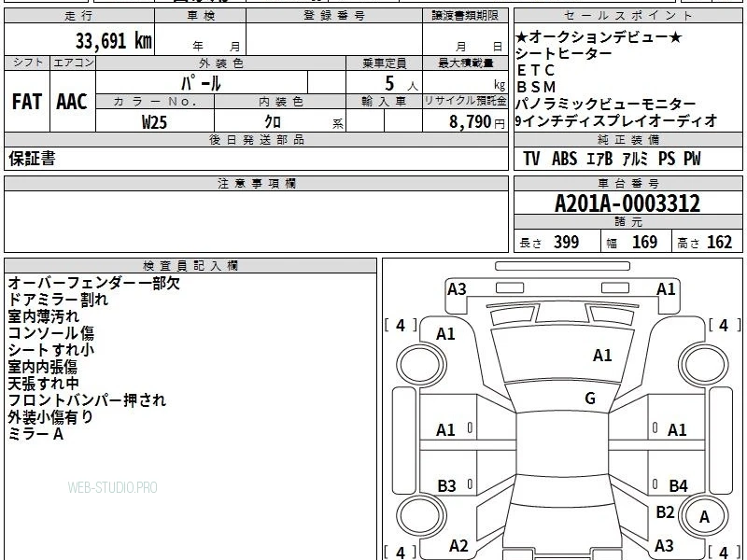Click the A1 mark on the hood

(x=602, y=356)
